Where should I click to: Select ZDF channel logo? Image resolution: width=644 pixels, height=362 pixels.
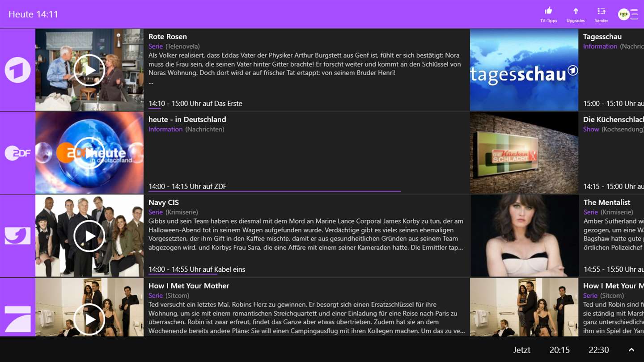[x=17, y=153]
